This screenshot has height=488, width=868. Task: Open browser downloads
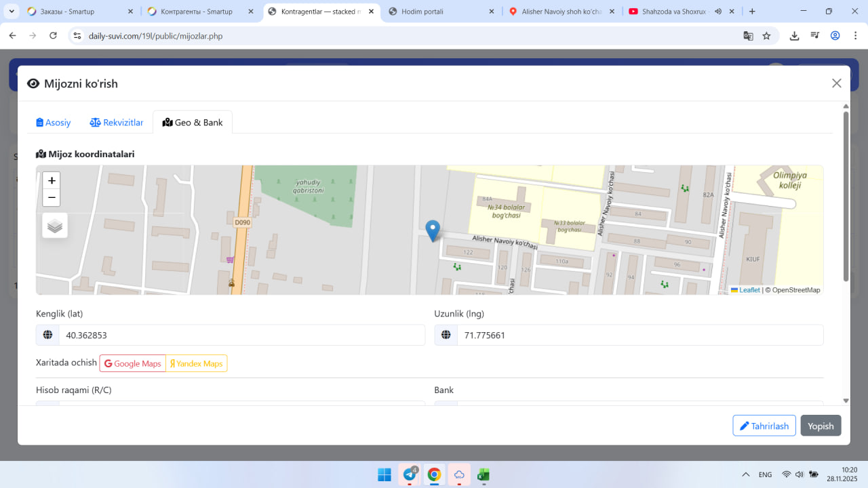tap(794, 36)
